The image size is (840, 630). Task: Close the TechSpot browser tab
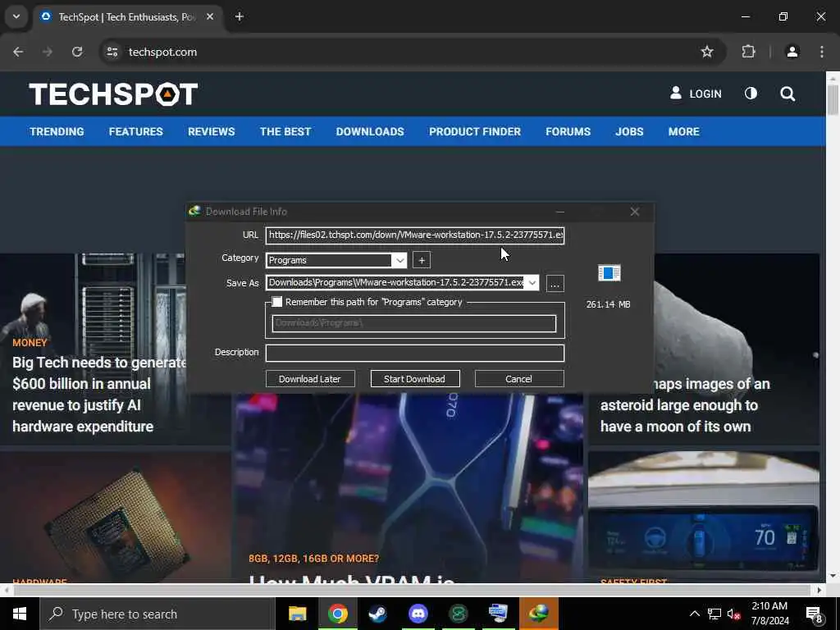(x=210, y=17)
